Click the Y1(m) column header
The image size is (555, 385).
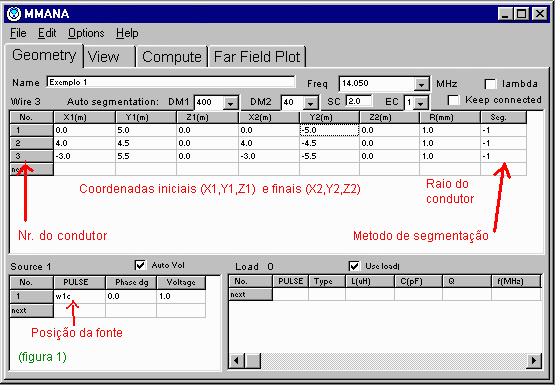pyautogui.click(x=146, y=117)
